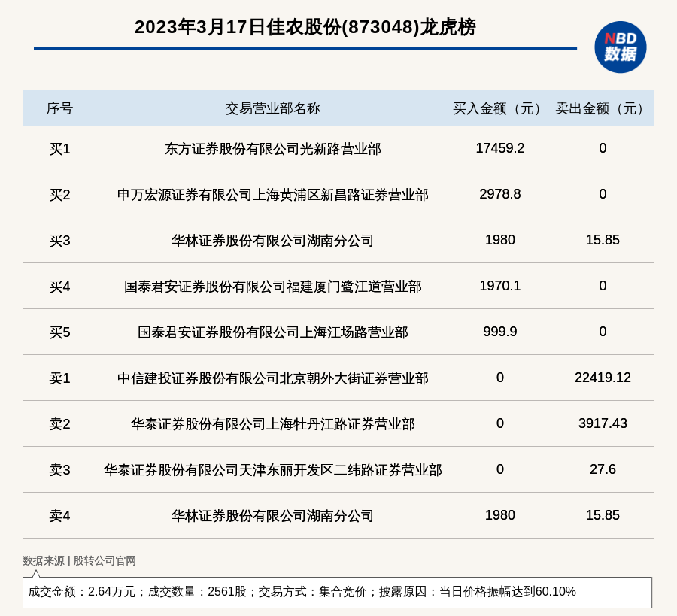The width and height of the screenshot is (677, 616).
Task: Select 国泰君安证券股份有限公司上海江场路营业部
Action: (x=272, y=332)
